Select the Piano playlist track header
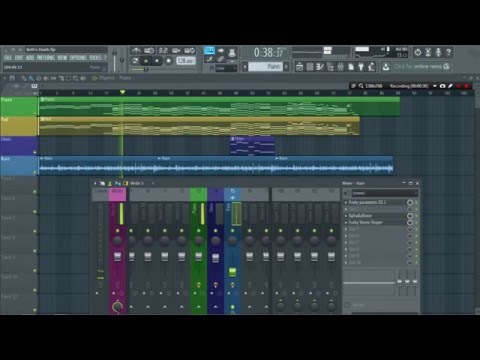Image resolution: width=480 pixels, height=360 pixels. (x=19, y=106)
